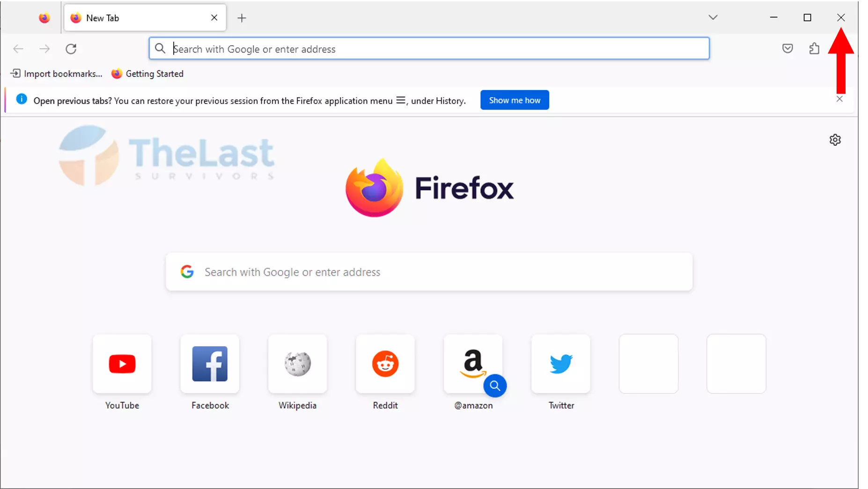
Task: Dismiss the restore session notification bar
Action: (839, 99)
